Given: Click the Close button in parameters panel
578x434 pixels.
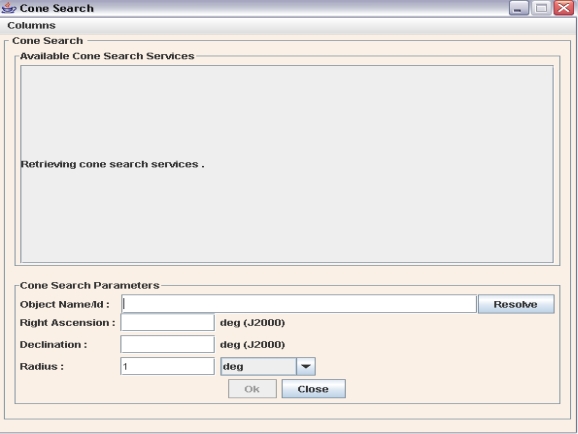Looking at the screenshot, I should (313, 389).
